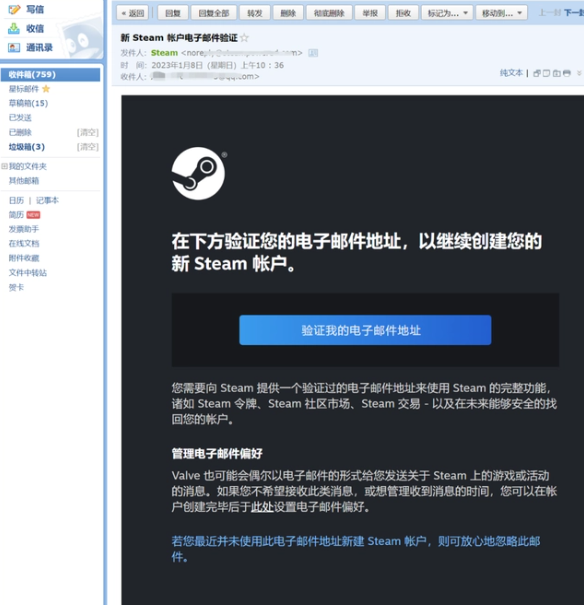Click the date 2023年1月8日 in the header
584x605 pixels.
point(177,65)
